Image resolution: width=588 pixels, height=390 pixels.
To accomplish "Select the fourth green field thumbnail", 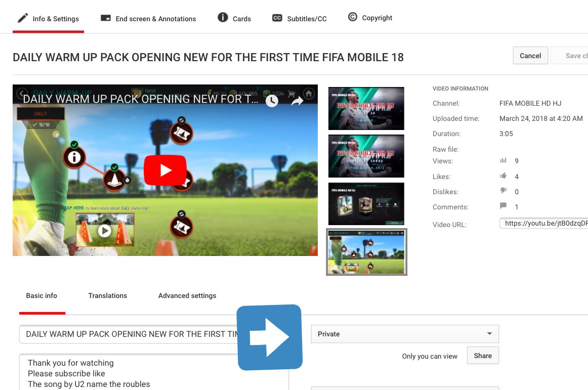I will (x=366, y=252).
